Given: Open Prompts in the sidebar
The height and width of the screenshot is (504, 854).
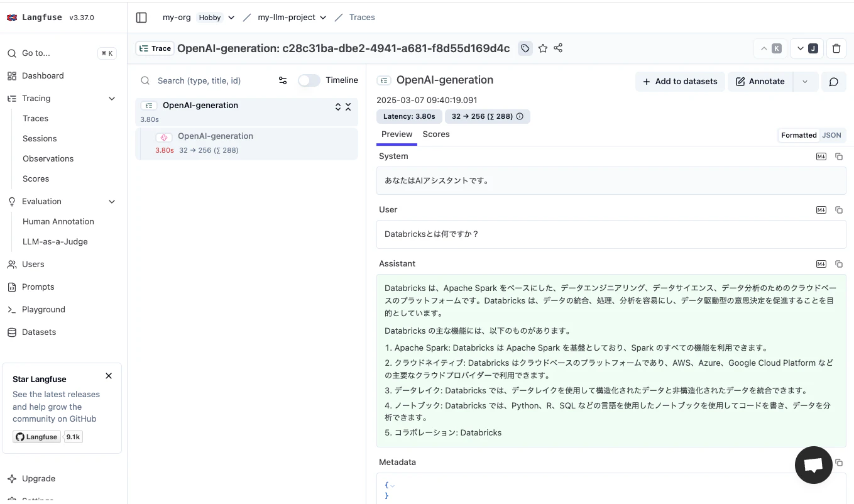Looking at the screenshot, I should (38, 287).
